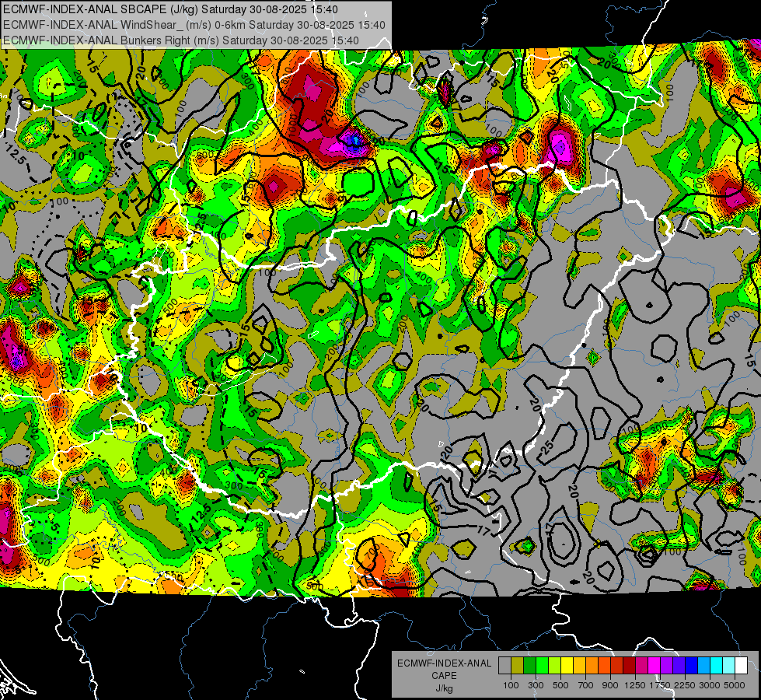Viewport: 761px width, 700px height.
Task: Click the SBCAPE (J/kg) header line
Action: click(170, 9)
